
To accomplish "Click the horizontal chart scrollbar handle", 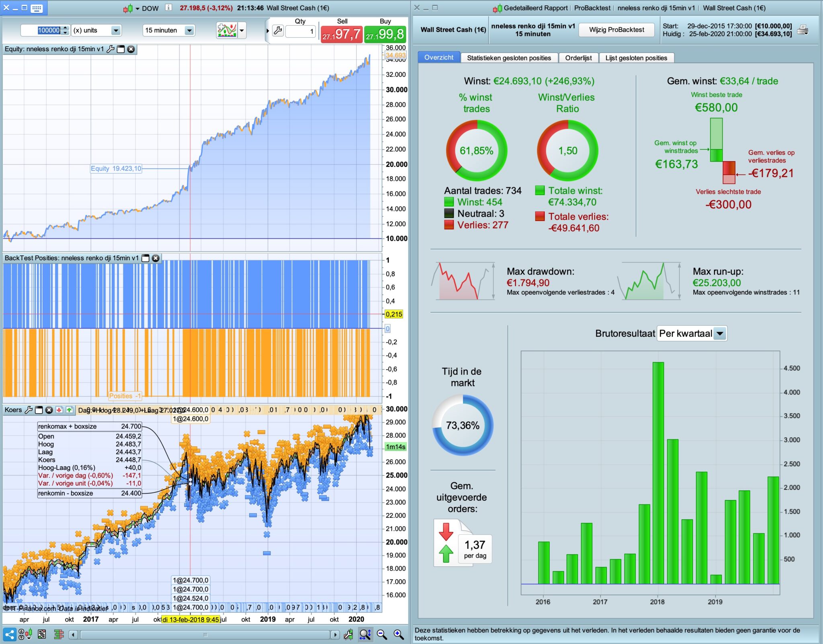I will pos(205,635).
